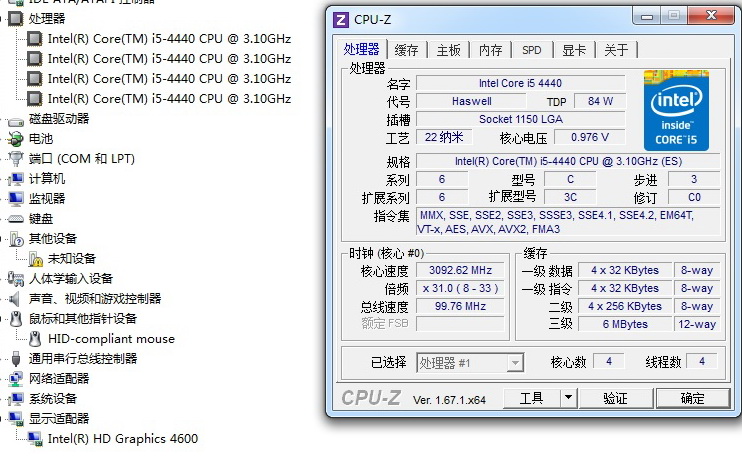Click the CPU-Z logo icon in title bar
This screenshot has width=742, height=476.
[341, 19]
